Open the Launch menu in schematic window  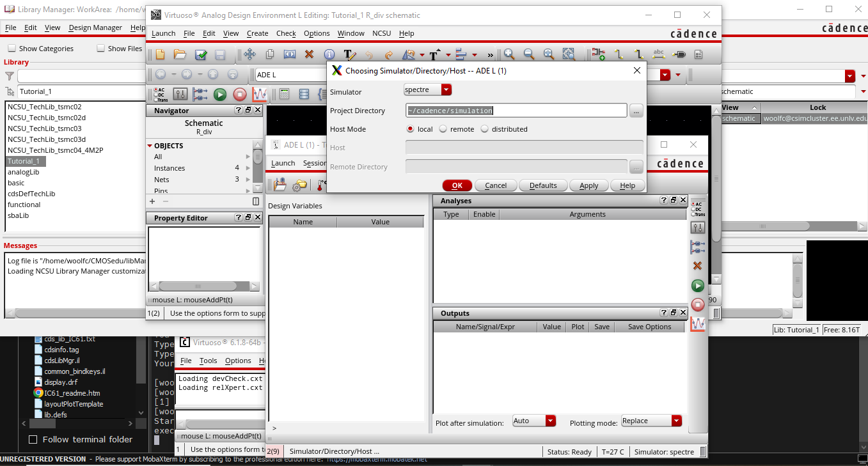(x=164, y=33)
